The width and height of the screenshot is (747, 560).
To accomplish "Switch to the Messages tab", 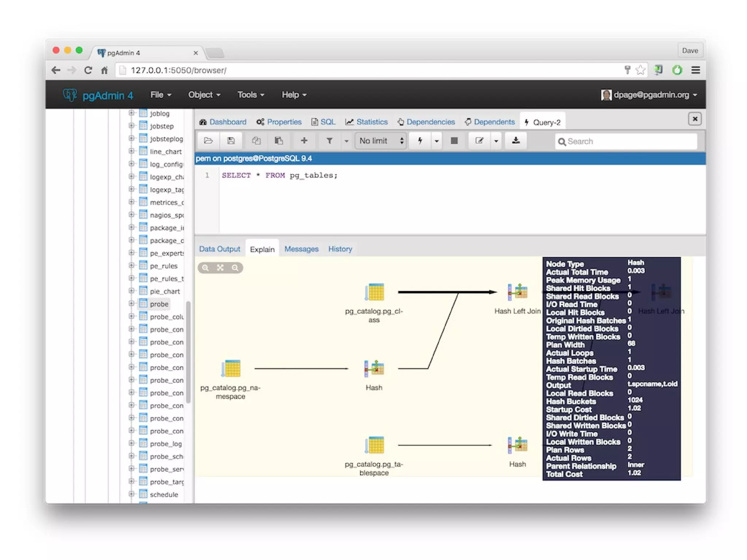I will pos(301,249).
